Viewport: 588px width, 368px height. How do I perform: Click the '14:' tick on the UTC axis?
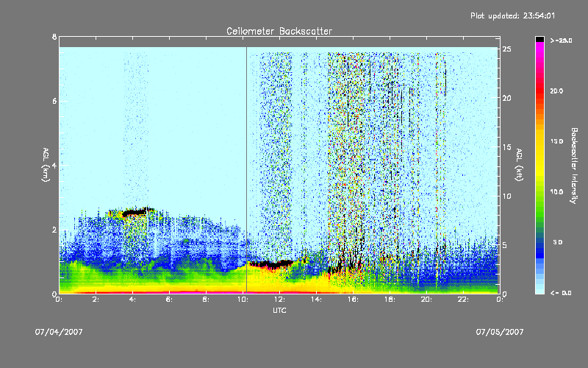coord(316,300)
